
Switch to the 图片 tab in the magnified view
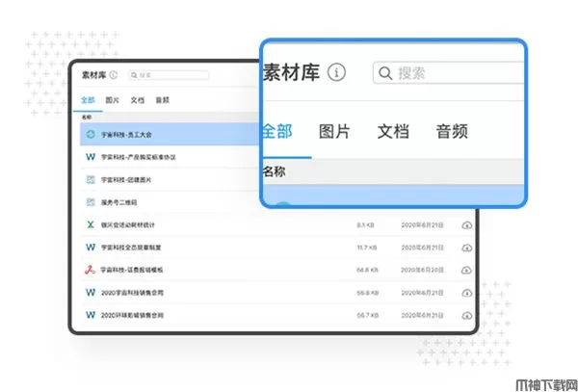click(x=334, y=131)
